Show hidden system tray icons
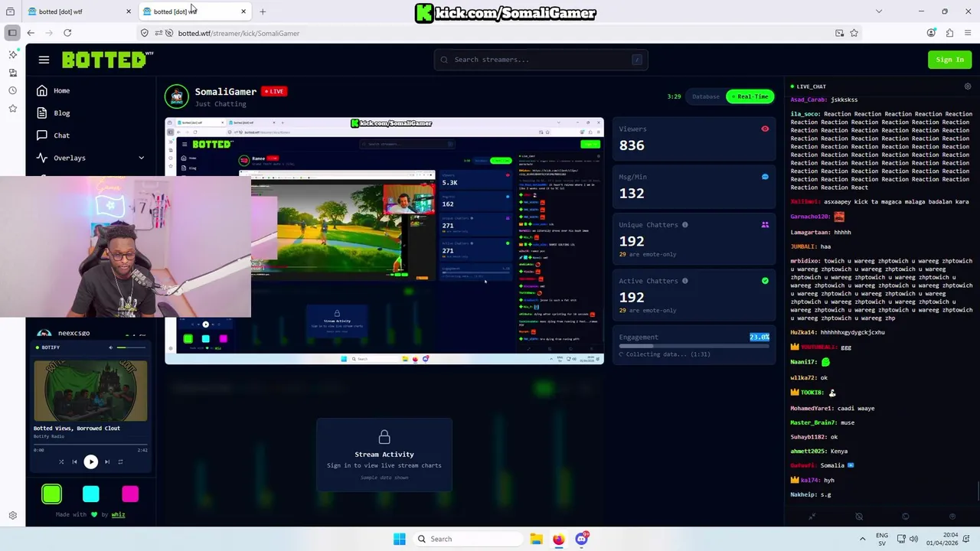 pos(862,539)
